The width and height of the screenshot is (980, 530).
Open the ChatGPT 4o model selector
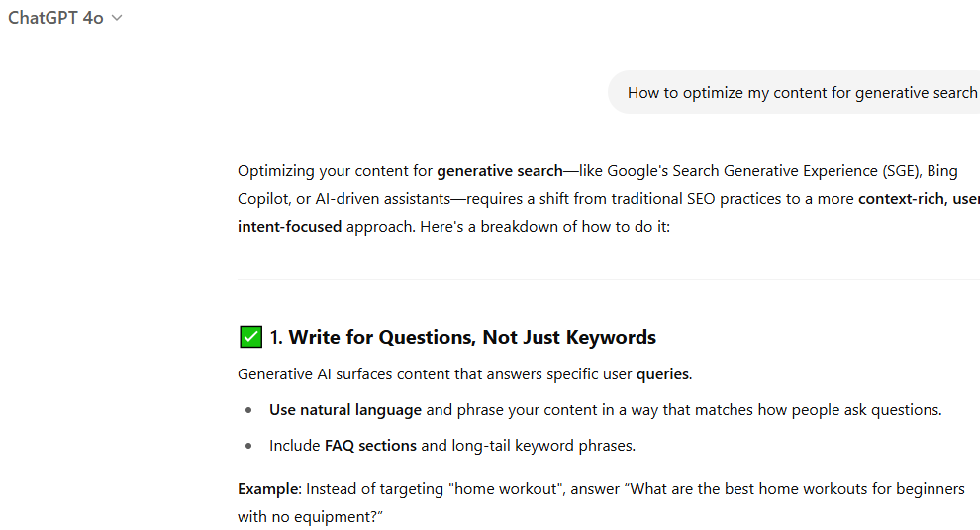tap(56, 18)
